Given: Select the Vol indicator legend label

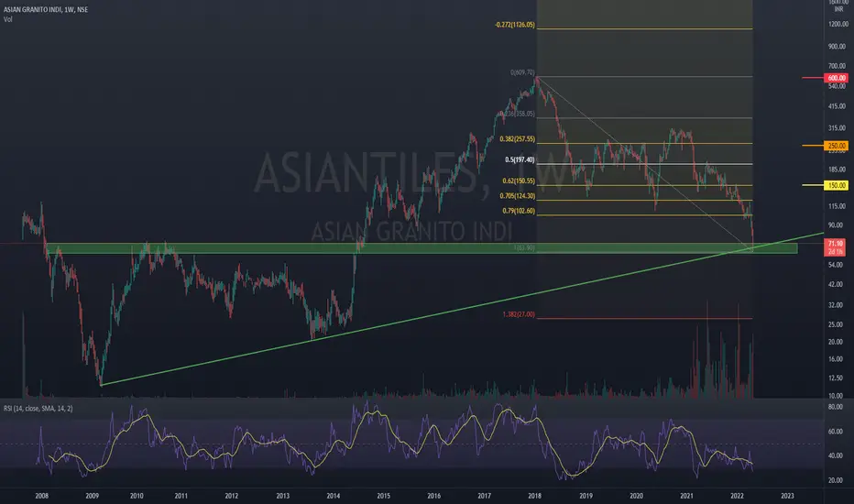Looking at the screenshot, I should point(7,19).
